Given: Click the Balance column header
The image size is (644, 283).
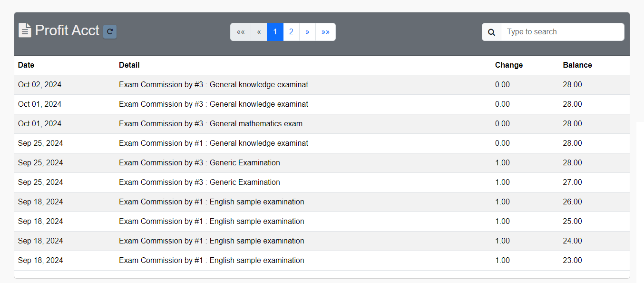Looking at the screenshot, I should click(577, 65).
